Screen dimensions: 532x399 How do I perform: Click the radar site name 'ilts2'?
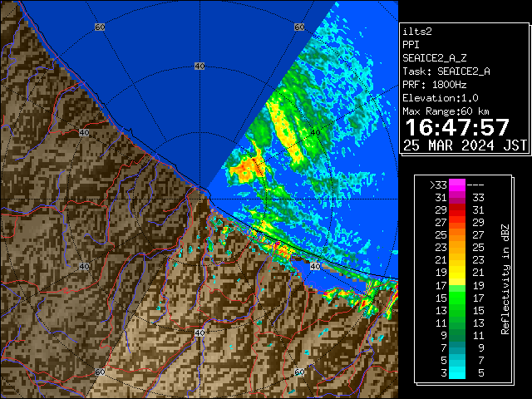[x=417, y=32]
